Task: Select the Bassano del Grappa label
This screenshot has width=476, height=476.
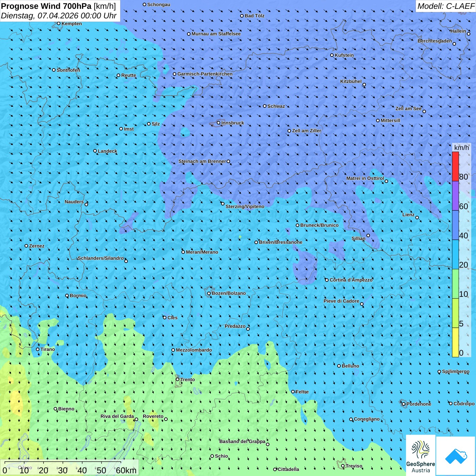Action: tap(242, 441)
